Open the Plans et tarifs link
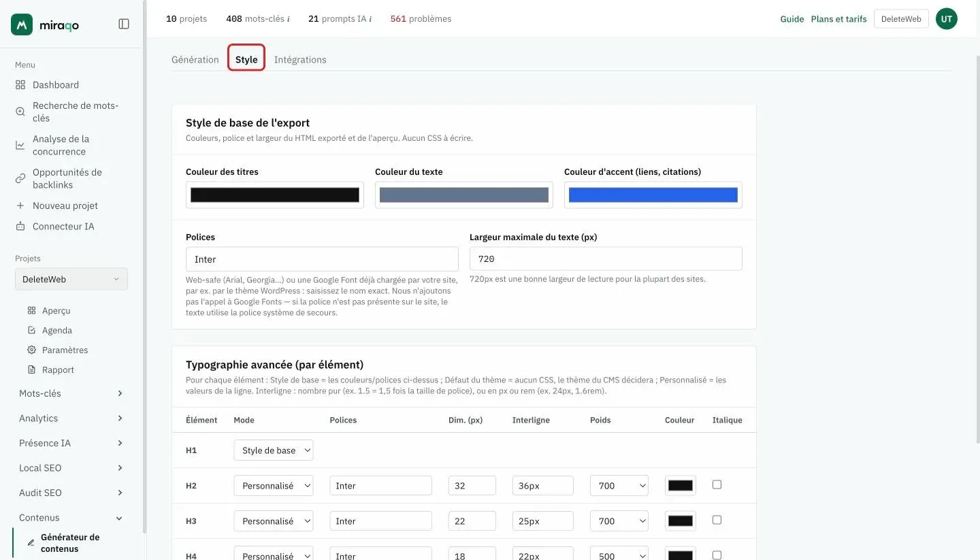The width and height of the screenshot is (980, 560). (838, 19)
